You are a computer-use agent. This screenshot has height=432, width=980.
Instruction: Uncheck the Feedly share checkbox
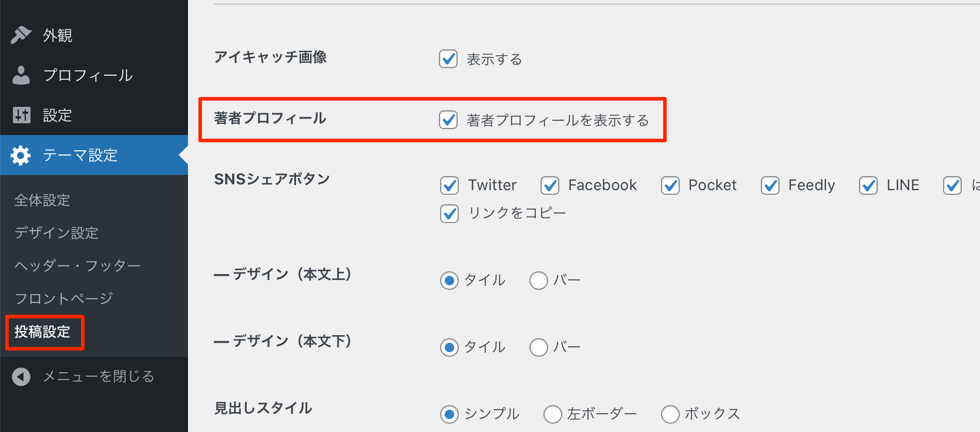click(x=770, y=185)
